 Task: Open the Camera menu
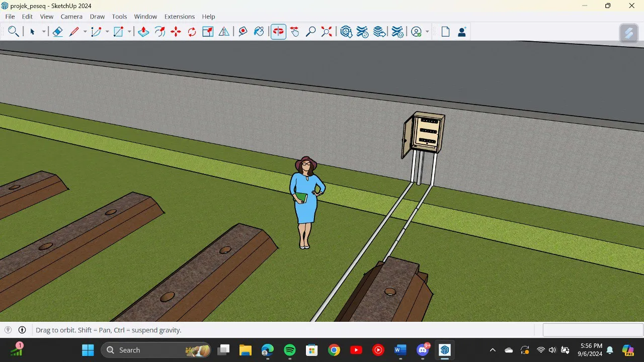pyautogui.click(x=71, y=17)
